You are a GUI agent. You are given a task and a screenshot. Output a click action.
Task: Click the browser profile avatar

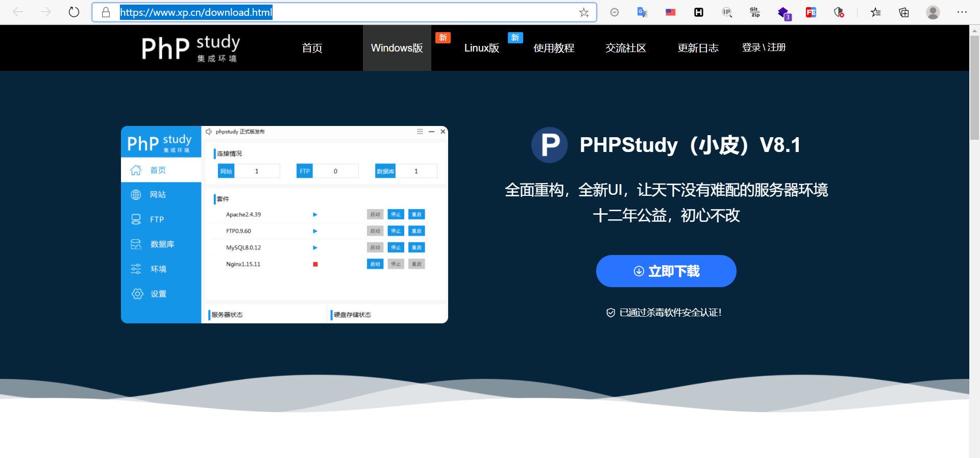(933, 12)
